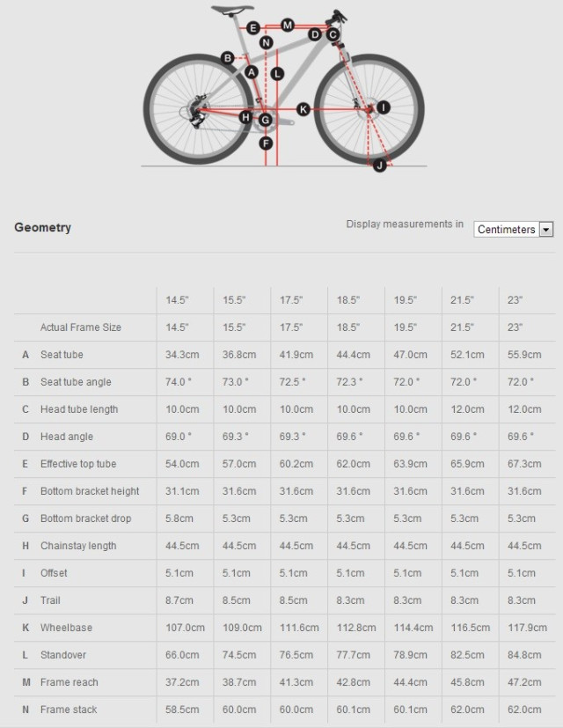Viewport: 563px width, 728px height.
Task: Select marker I at the front wheel hub
Action: (x=383, y=107)
